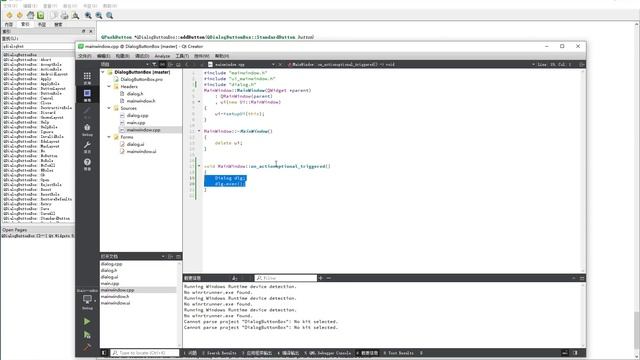Open mainwindow.ui under Forms
The height and width of the screenshot is (360, 640).
141,151
